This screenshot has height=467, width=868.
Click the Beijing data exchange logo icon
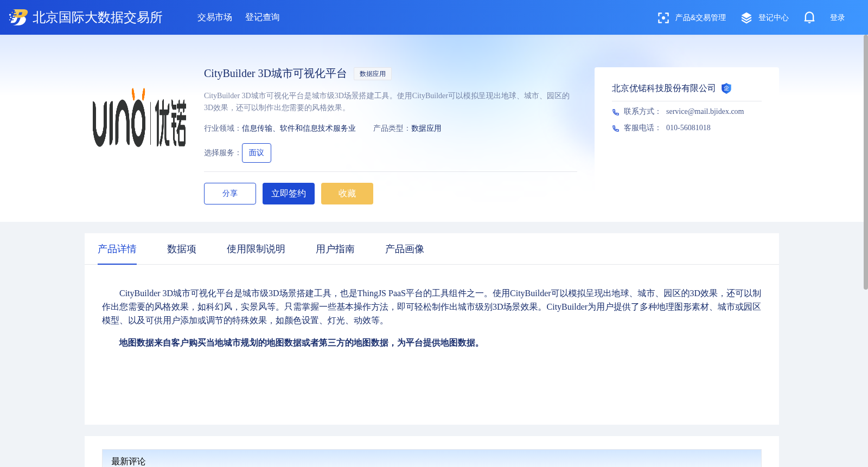[18, 17]
